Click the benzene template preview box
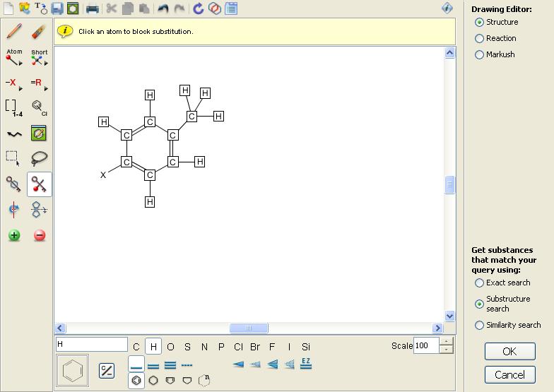Image resolution: width=554 pixels, height=392 pixels. tap(72, 371)
